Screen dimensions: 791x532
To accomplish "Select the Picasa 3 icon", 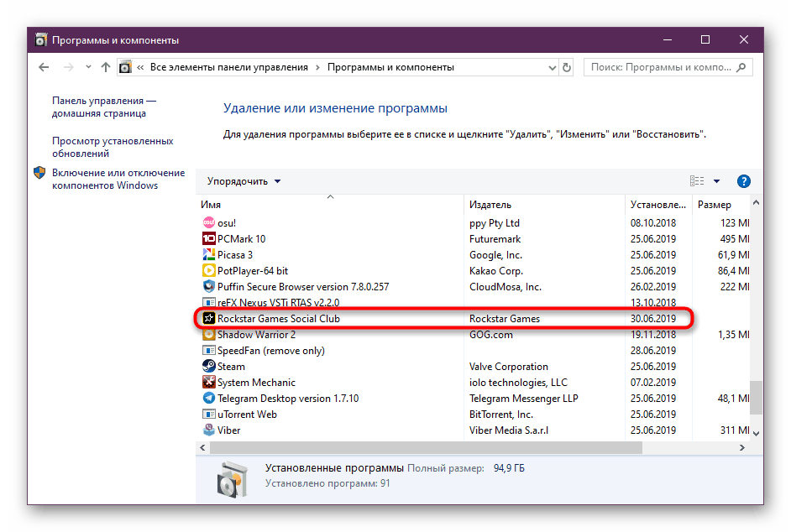I will coord(209,254).
